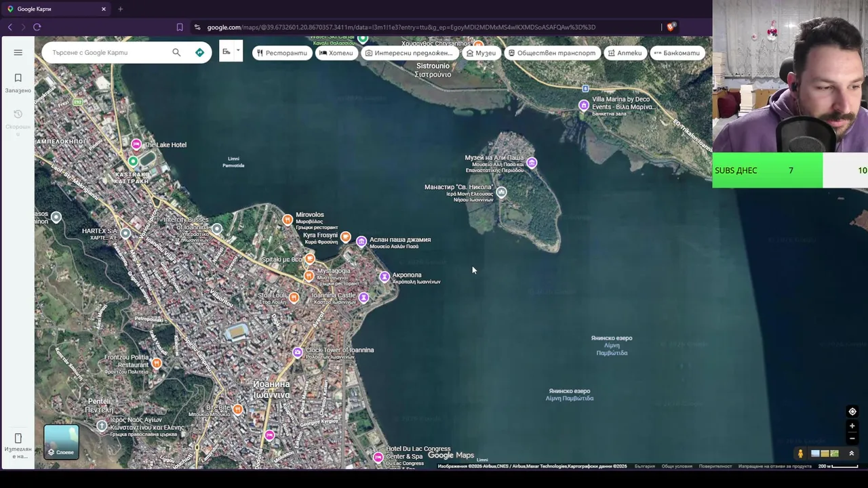Click the Clock Tower of Ioannina pin
Viewport: 868px width, 488px height.
tap(297, 352)
